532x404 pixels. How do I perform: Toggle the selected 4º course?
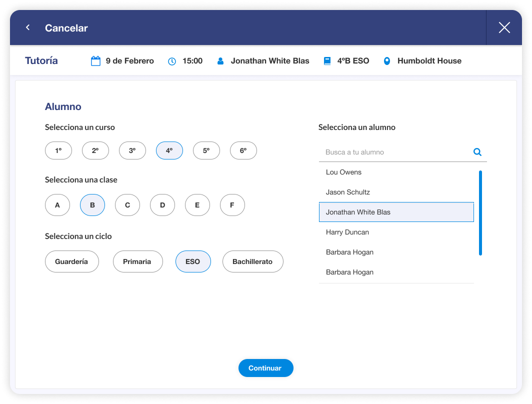coord(169,150)
